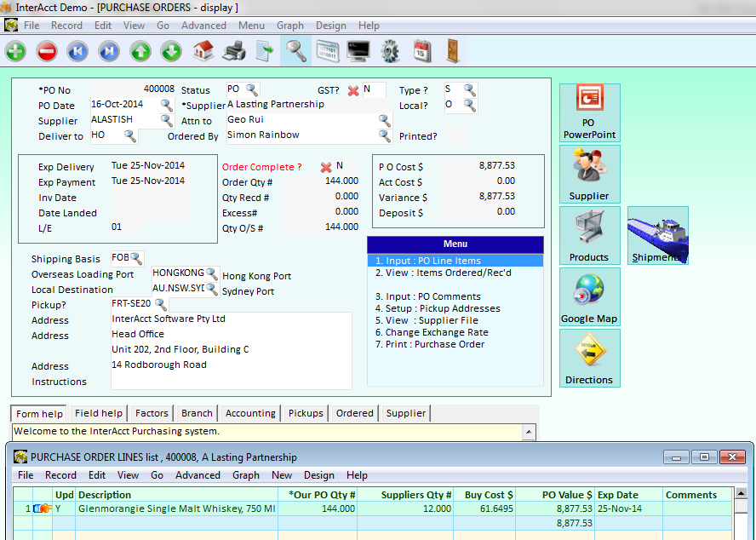Open the PO PowerPoint panel button
This screenshot has width=756, height=540.
click(590, 113)
